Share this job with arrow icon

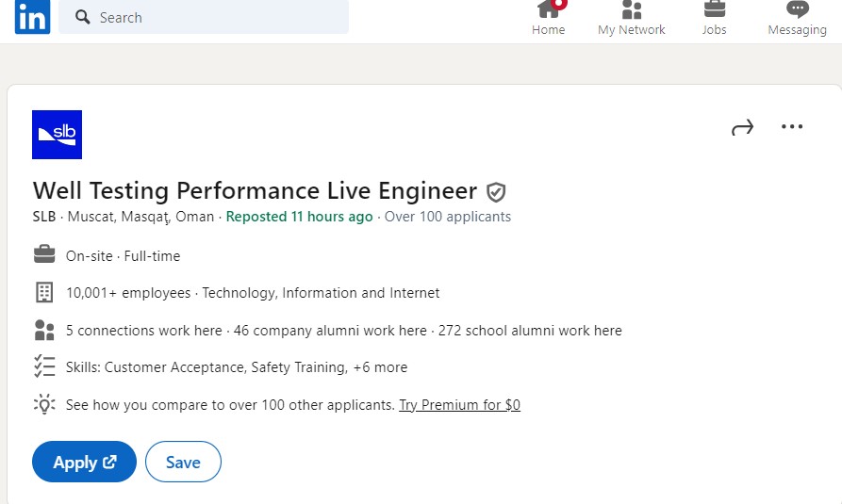(x=743, y=127)
